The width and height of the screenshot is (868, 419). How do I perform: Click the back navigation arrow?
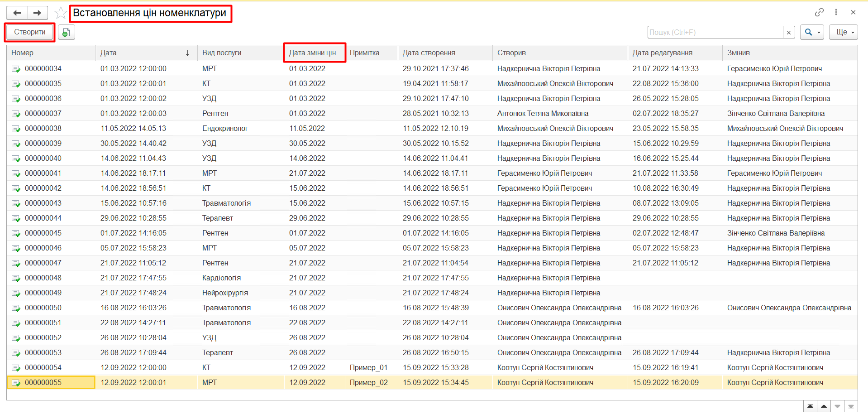coord(17,13)
